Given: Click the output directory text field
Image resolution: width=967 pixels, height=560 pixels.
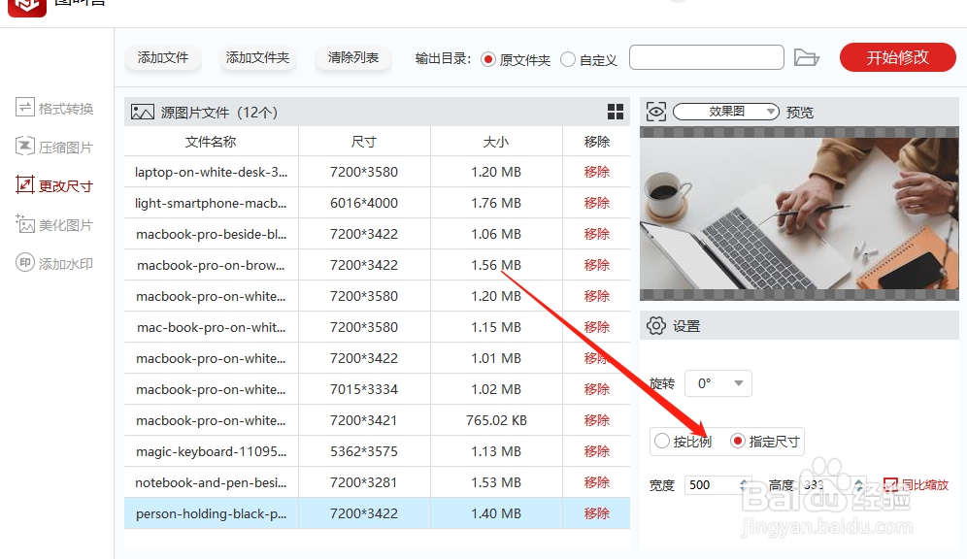Looking at the screenshot, I should (706, 57).
